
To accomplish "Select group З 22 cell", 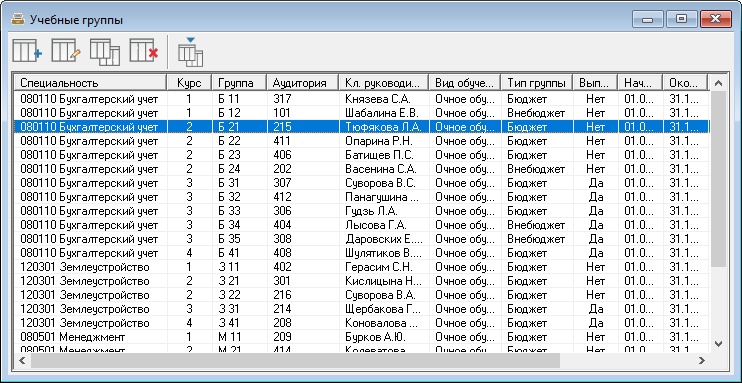I will coord(239,295).
